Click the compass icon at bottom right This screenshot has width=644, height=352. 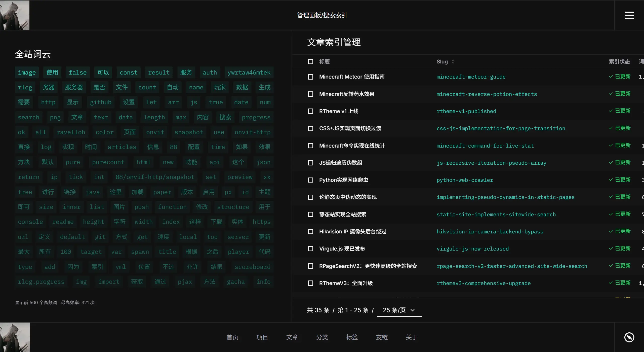click(629, 337)
